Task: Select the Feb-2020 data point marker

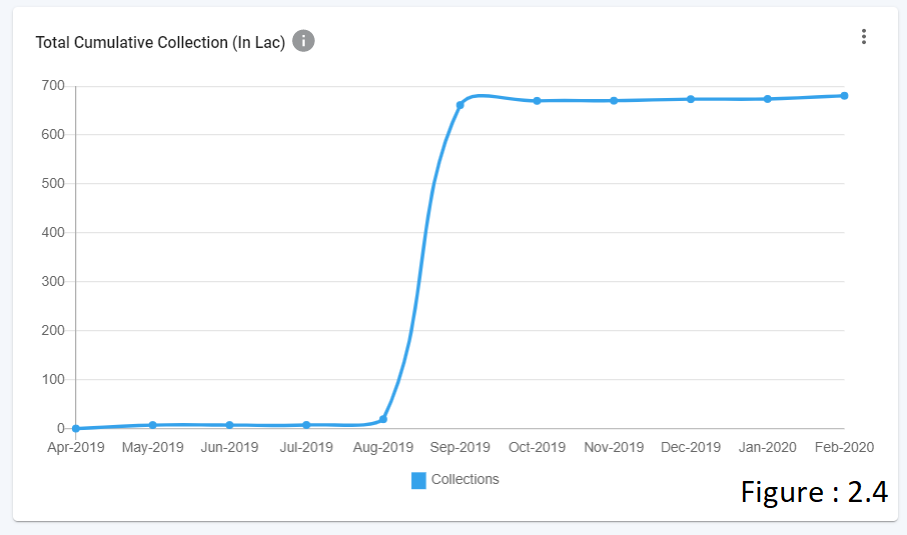Action: (x=844, y=96)
